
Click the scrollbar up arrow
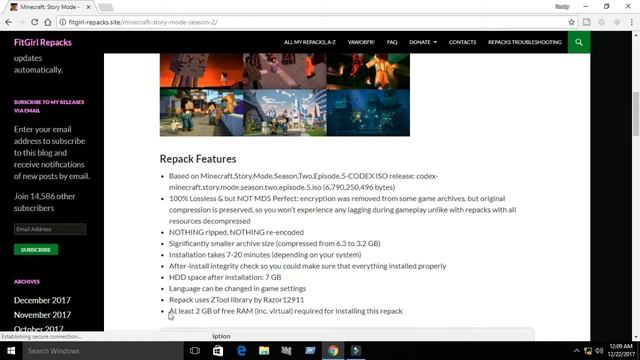click(x=636, y=36)
